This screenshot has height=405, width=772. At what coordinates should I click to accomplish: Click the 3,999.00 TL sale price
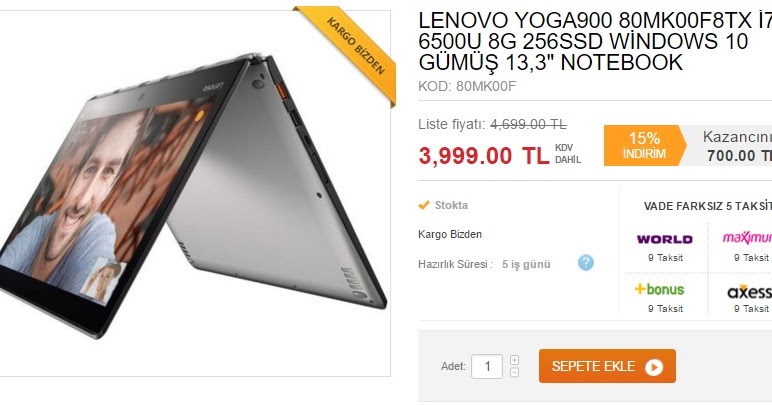point(483,156)
